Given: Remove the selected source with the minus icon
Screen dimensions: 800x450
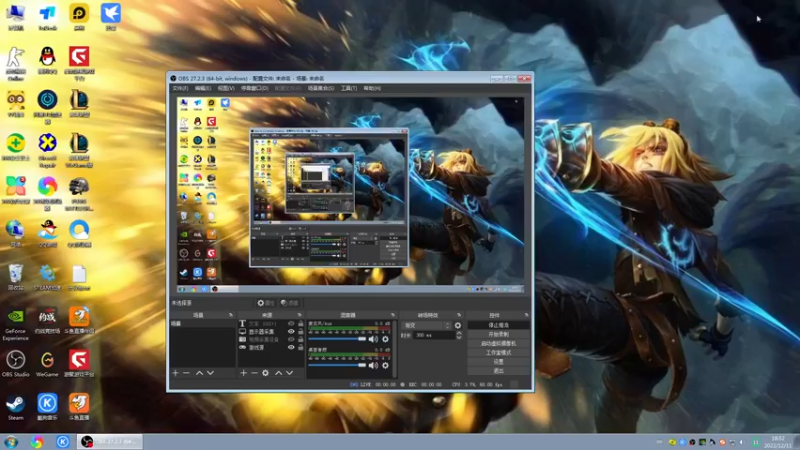Looking at the screenshot, I should [x=254, y=373].
